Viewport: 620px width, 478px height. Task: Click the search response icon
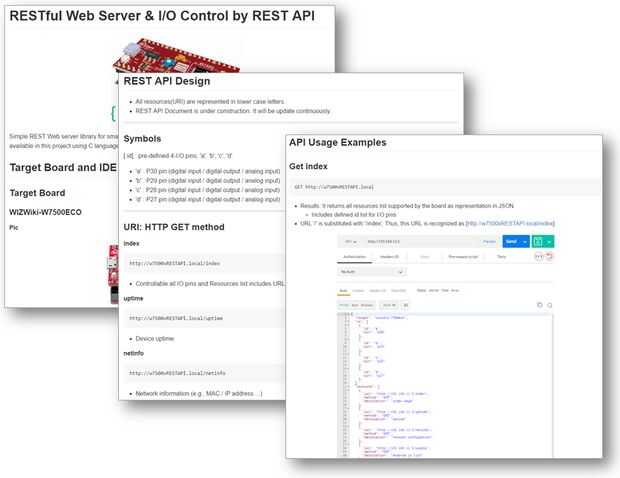[x=550, y=305]
